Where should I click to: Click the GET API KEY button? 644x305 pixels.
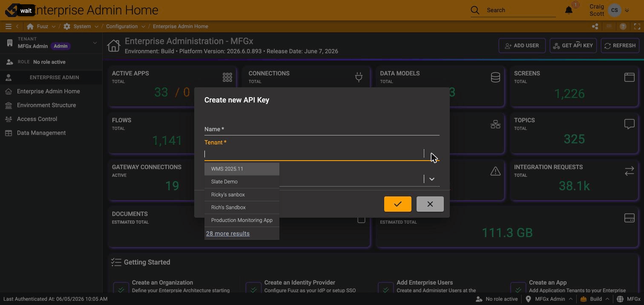(572, 46)
